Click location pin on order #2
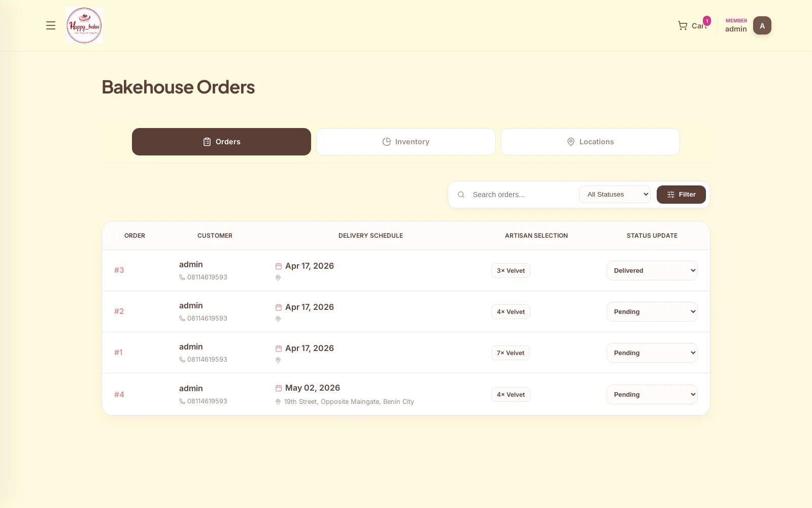This screenshot has height=508, width=812. click(x=278, y=319)
